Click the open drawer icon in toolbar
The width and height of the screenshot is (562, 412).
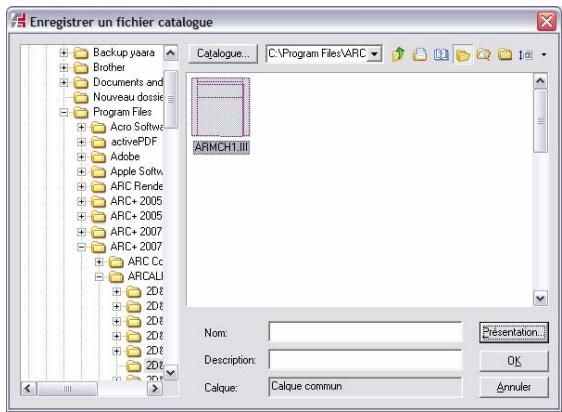[419, 55]
